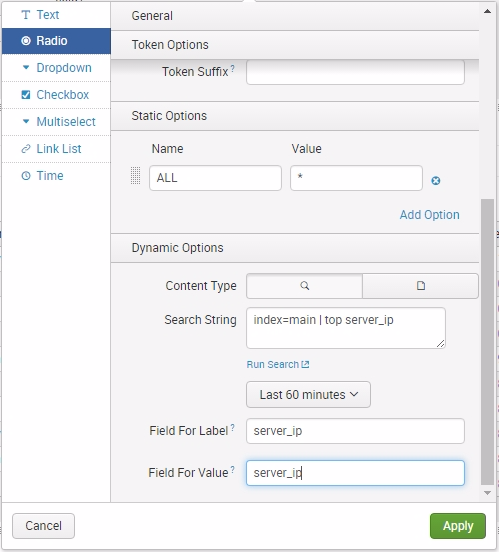Click the drag handle of ALL option
Viewport: 499px width, 552px height.
[x=136, y=175]
